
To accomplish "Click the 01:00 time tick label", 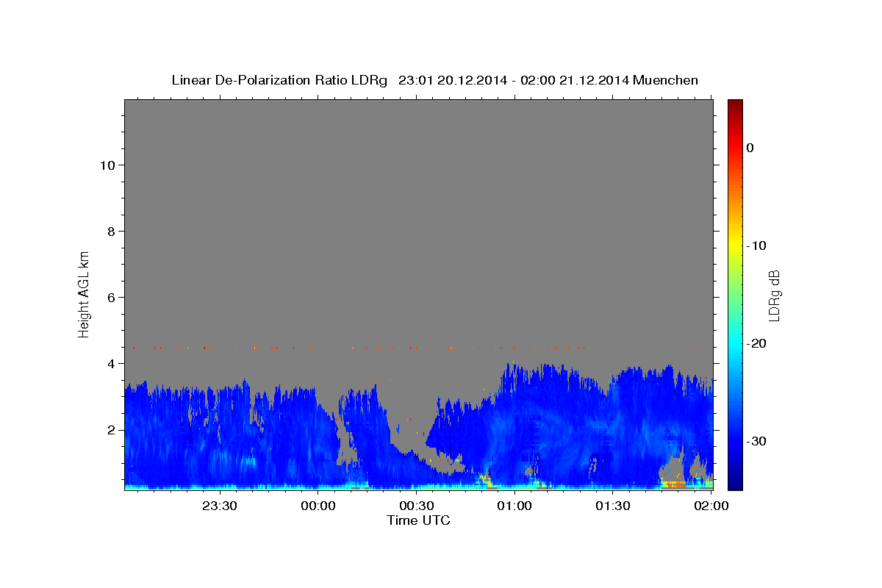I will pos(514,506).
